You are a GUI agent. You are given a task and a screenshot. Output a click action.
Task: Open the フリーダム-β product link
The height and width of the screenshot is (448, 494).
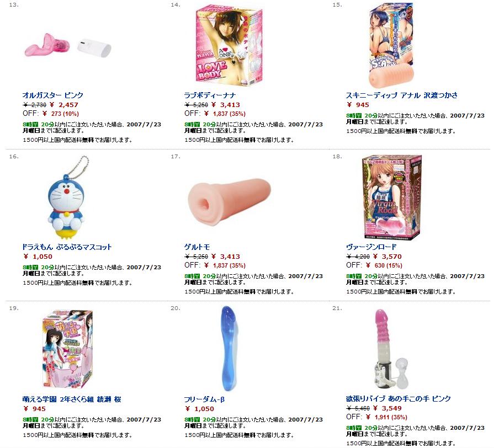point(204,399)
